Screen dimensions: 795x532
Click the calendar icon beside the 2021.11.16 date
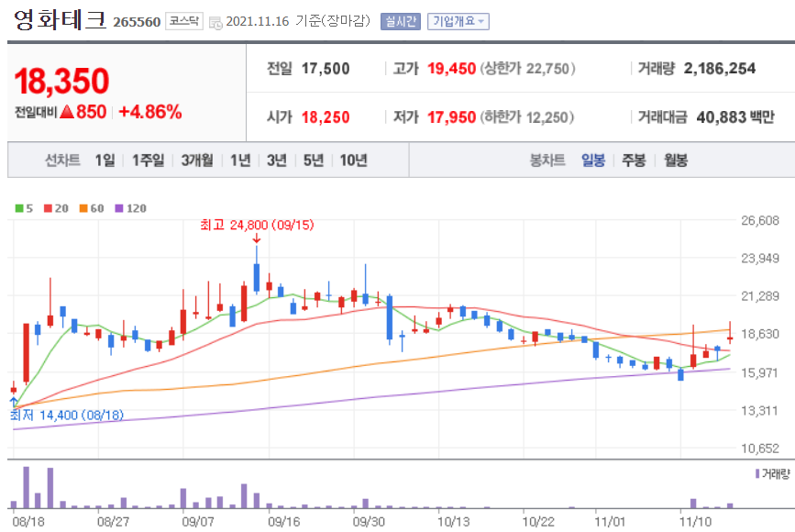click(x=215, y=23)
